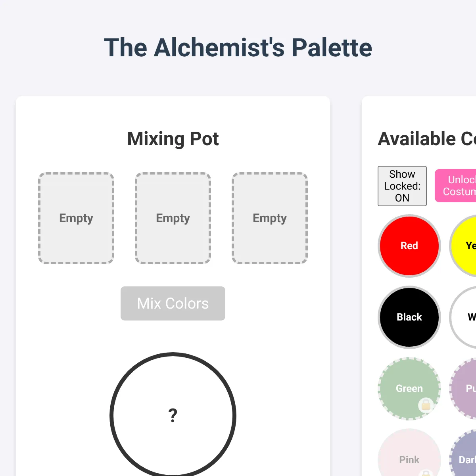Click the Mixing Pot heading

pyautogui.click(x=173, y=139)
